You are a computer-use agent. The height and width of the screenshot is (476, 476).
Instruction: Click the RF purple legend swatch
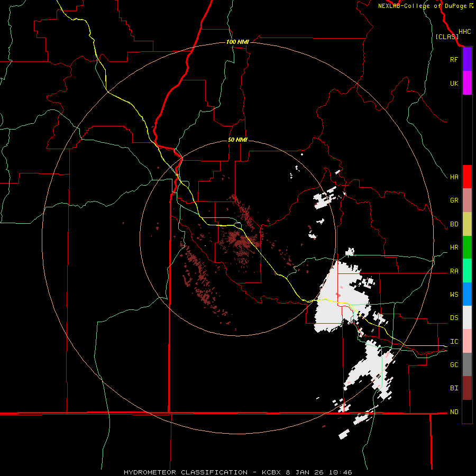pyautogui.click(x=467, y=59)
